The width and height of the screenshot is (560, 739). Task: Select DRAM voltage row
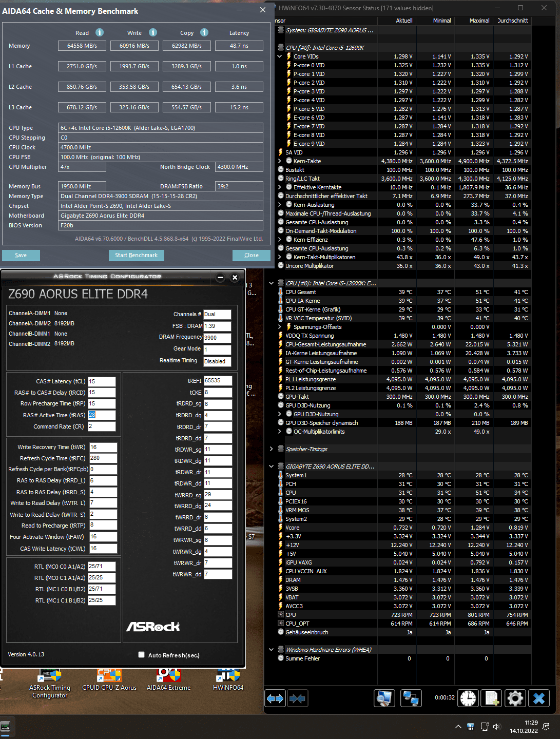(x=404, y=580)
